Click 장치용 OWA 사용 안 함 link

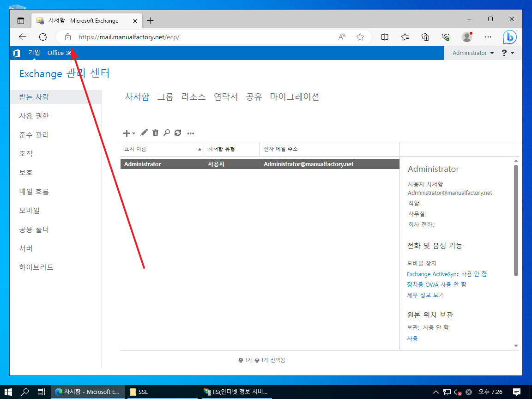coord(437,284)
